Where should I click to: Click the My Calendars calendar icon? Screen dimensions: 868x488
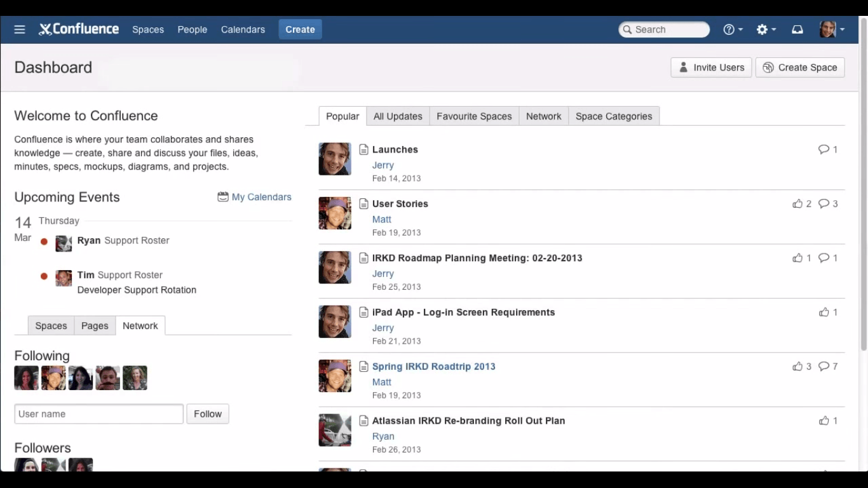[x=223, y=197]
